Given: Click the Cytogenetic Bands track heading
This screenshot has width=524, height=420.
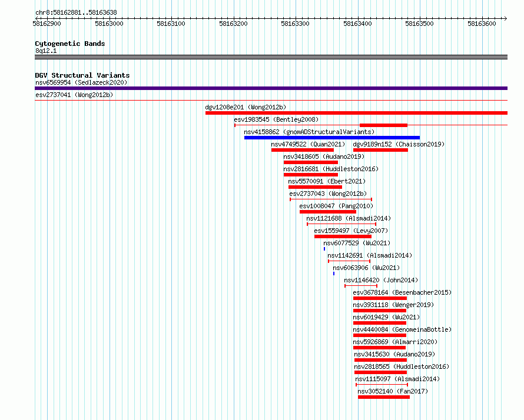Looking at the screenshot, I should (70, 44).
